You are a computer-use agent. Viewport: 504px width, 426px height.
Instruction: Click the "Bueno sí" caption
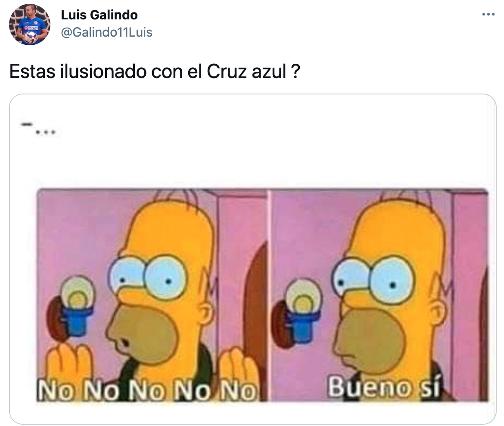click(383, 387)
